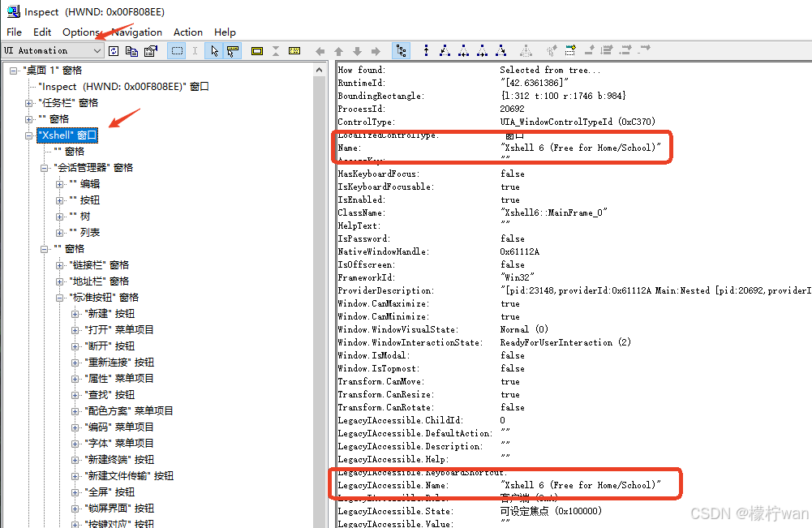Open the Help menu
The image size is (812, 528).
[x=225, y=32]
